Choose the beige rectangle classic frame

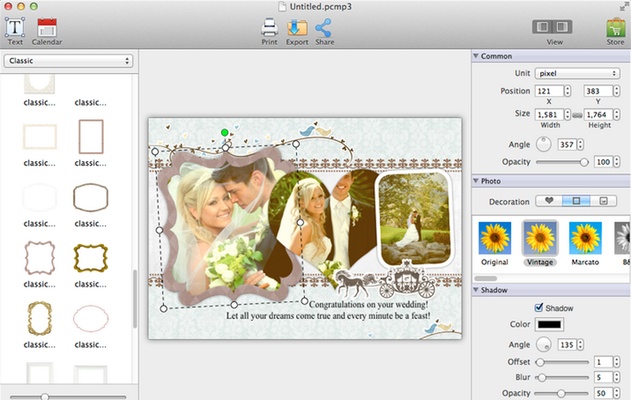pos(39,136)
